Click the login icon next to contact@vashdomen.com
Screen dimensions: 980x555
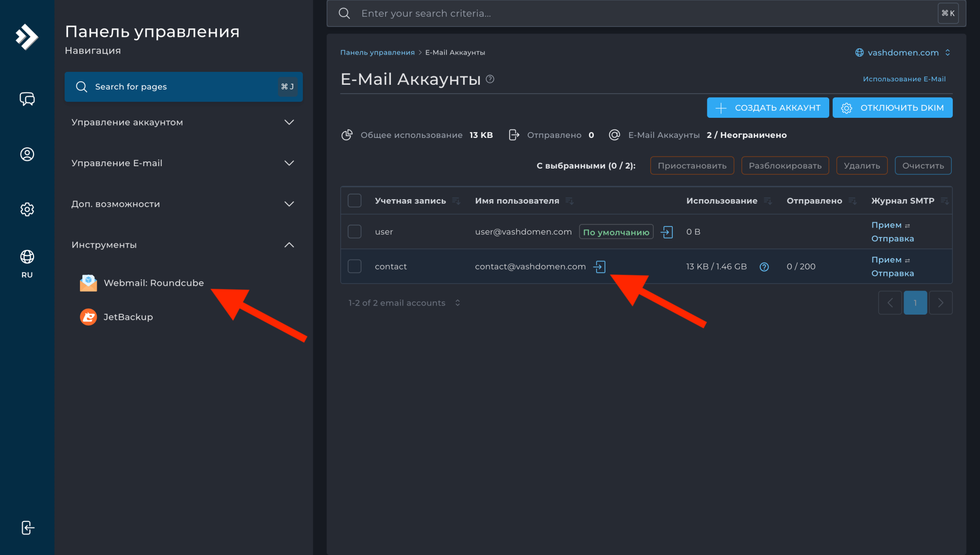coord(600,266)
